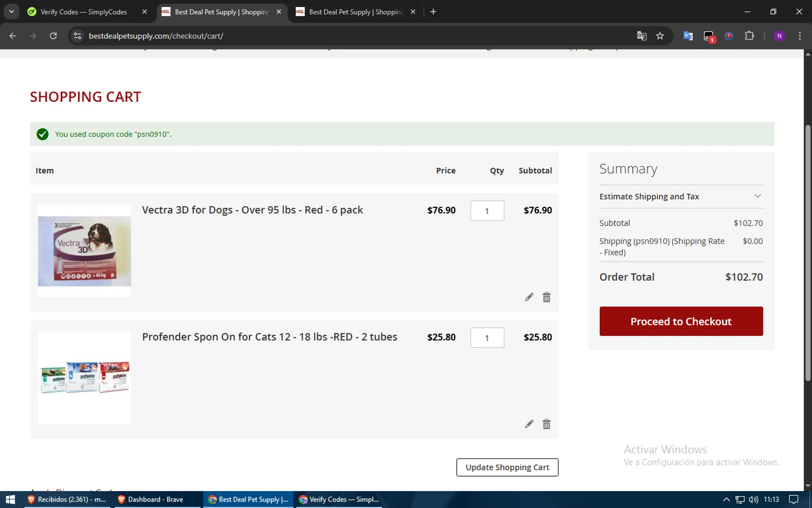Select the active Best Deal Pet Supply tab
The width and height of the screenshot is (812, 508).
pyautogui.click(x=222, y=11)
